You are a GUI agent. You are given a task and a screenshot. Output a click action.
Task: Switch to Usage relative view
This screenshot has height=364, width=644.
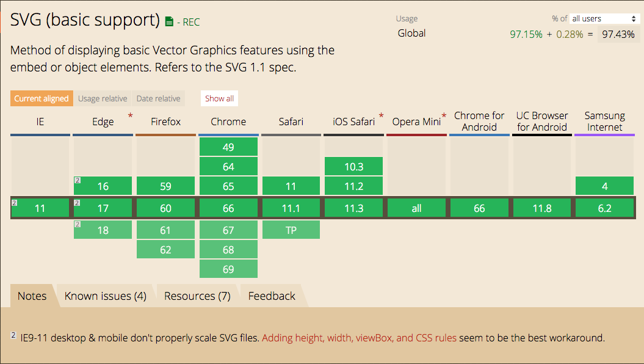(x=103, y=98)
